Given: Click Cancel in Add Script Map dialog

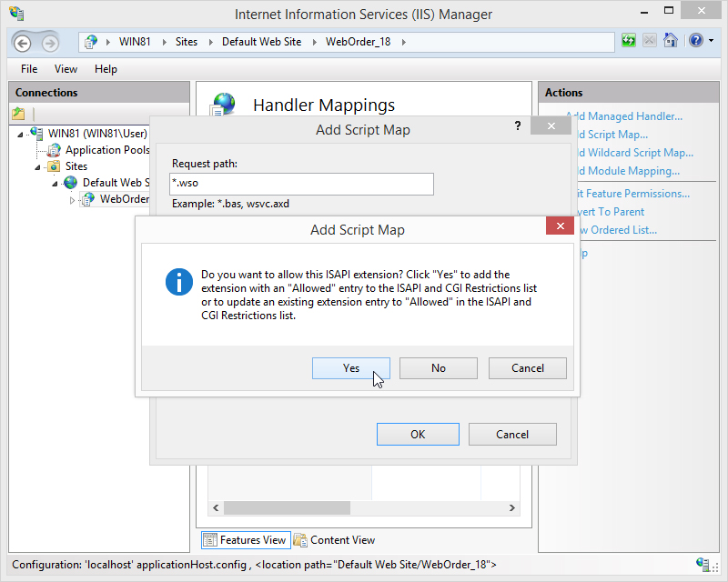Looking at the screenshot, I should point(512,434).
